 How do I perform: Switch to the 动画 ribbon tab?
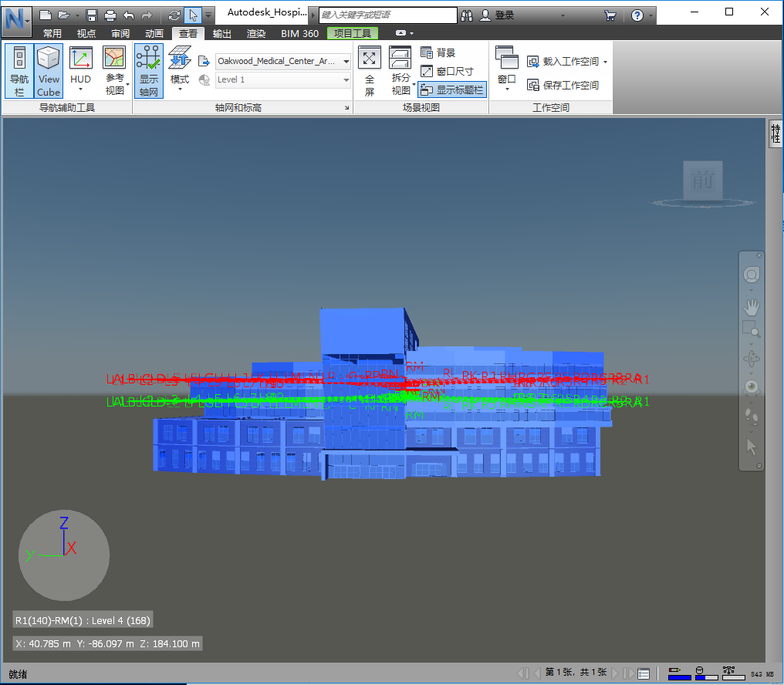point(154,33)
